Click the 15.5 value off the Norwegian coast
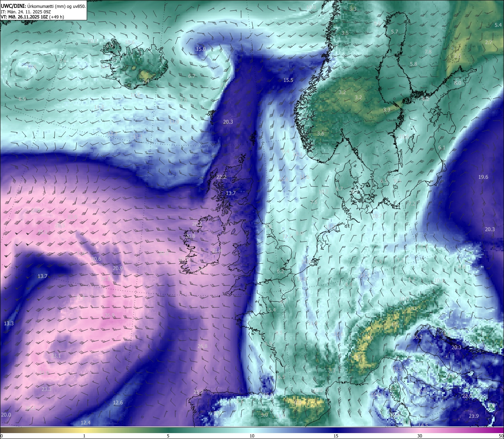 [288, 80]
